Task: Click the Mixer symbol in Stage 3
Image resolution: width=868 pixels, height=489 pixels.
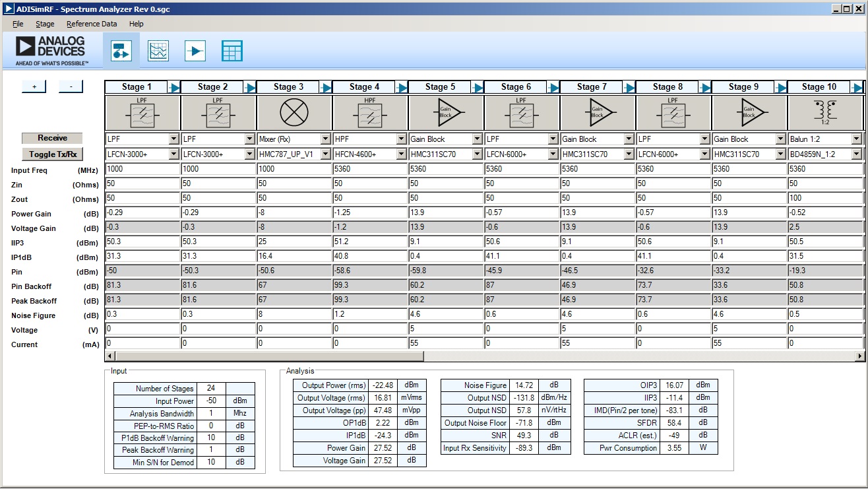Action: [x=294, y=112]
